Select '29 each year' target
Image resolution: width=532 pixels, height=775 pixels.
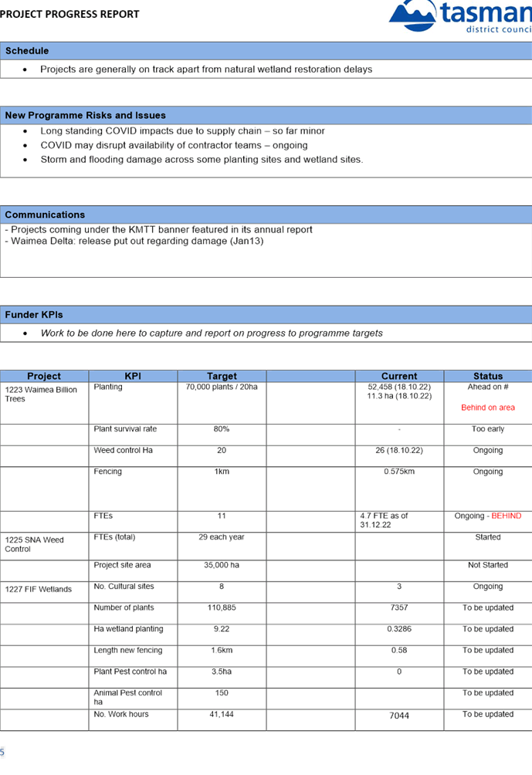(x=222, y=537)
